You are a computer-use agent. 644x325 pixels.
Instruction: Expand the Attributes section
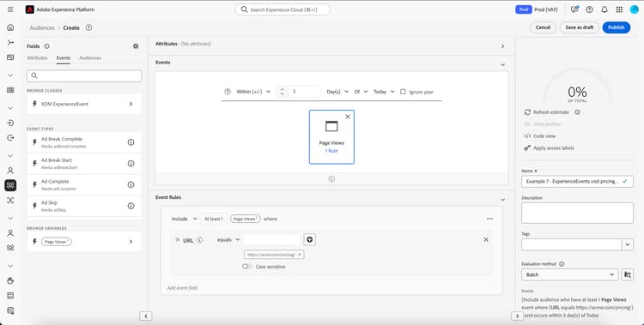[x=502, y=46]
